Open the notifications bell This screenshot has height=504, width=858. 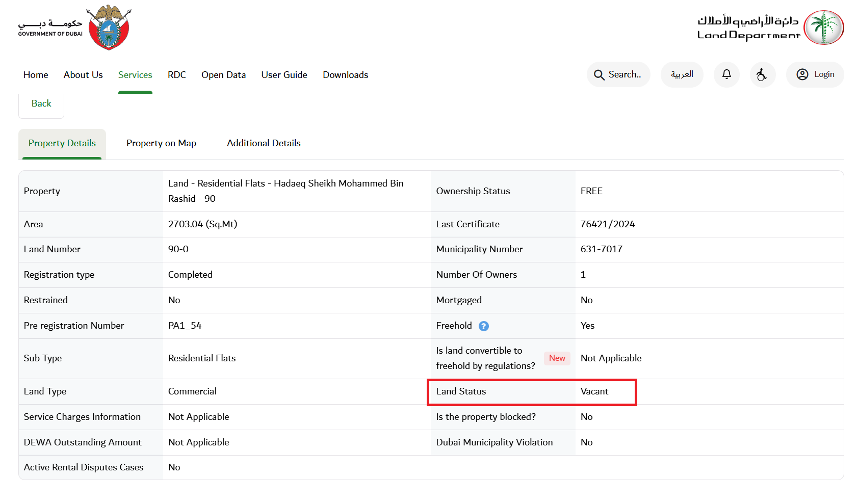click(726, 74)
